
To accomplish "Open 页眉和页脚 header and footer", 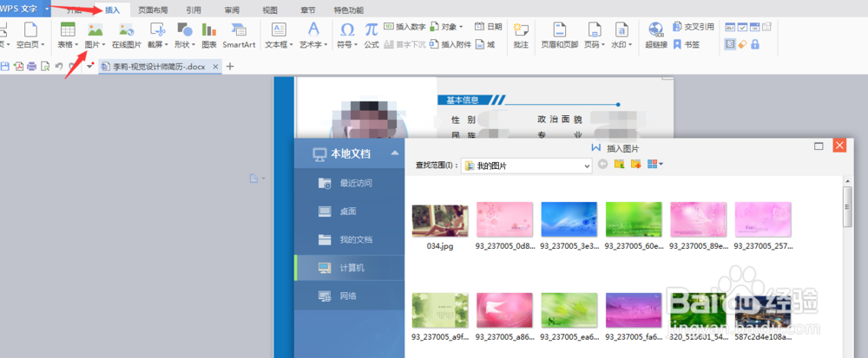I will point(560,36).
